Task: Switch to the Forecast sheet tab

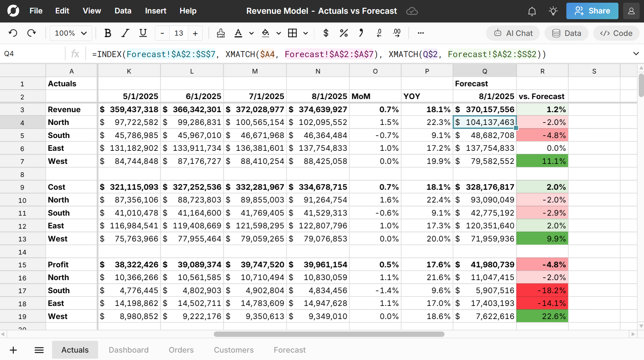Action: pos(289,350)
